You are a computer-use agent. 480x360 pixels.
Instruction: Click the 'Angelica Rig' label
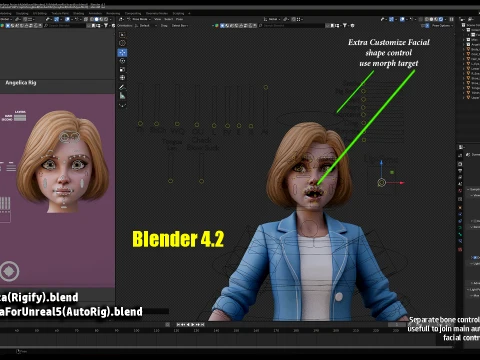pos(21,82)
